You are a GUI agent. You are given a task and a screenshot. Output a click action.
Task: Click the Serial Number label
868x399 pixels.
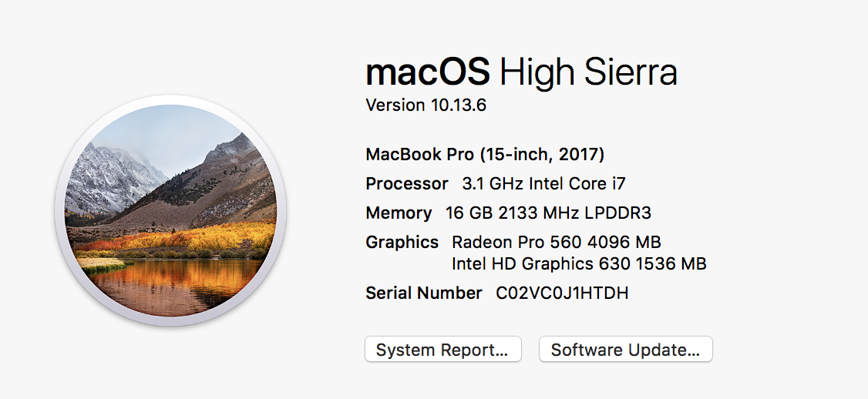(x=423, y=293)
